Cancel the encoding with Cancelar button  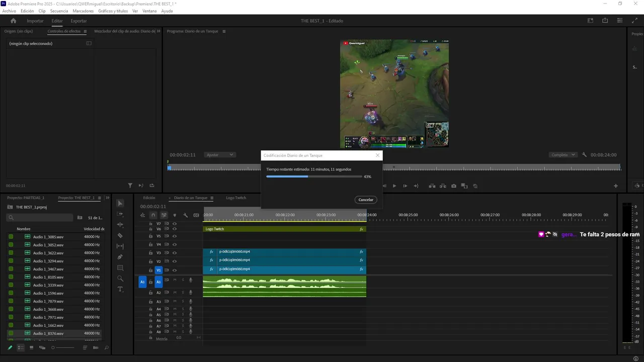tap(366, 200)
